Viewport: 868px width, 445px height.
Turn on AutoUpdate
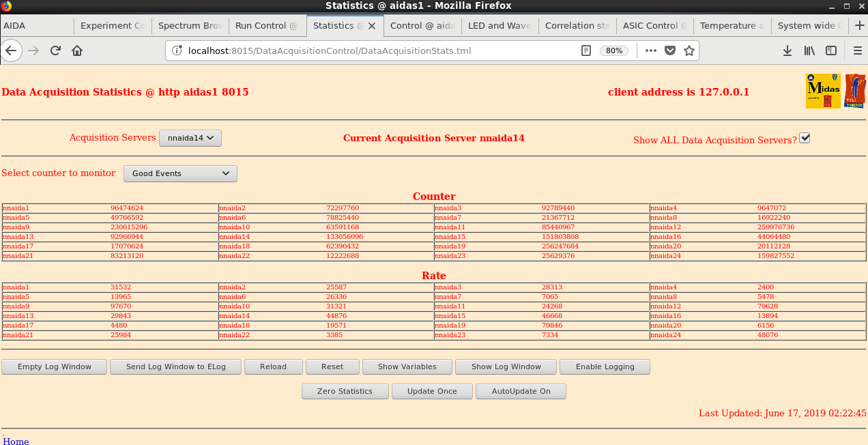[521, 391]
